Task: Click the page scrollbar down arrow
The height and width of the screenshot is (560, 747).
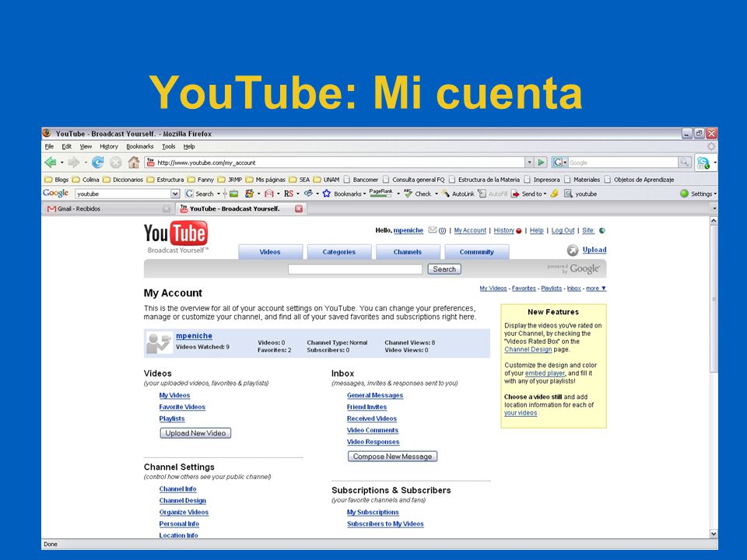Action: click(714, 534)
